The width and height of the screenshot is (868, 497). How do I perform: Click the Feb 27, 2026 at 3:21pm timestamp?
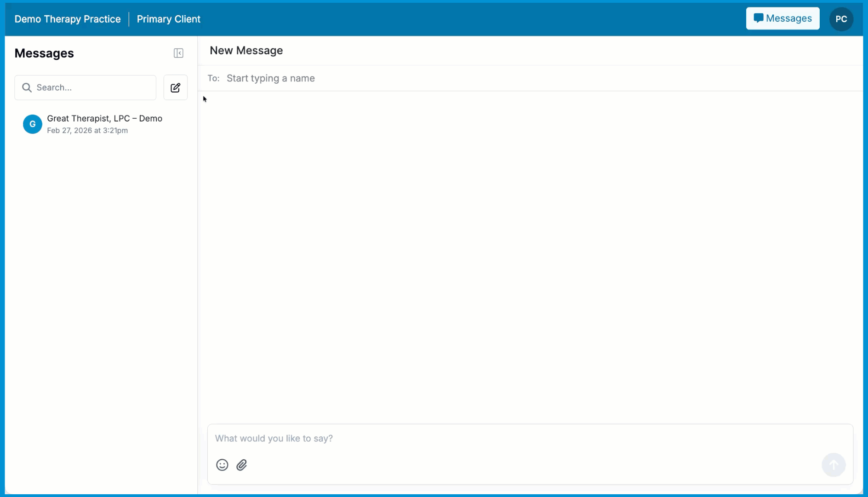87,131
